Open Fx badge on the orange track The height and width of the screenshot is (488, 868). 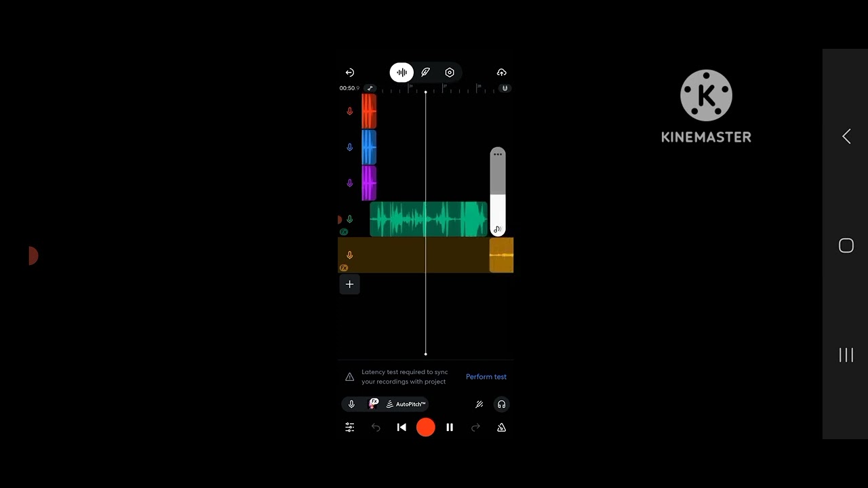[344, 268]
